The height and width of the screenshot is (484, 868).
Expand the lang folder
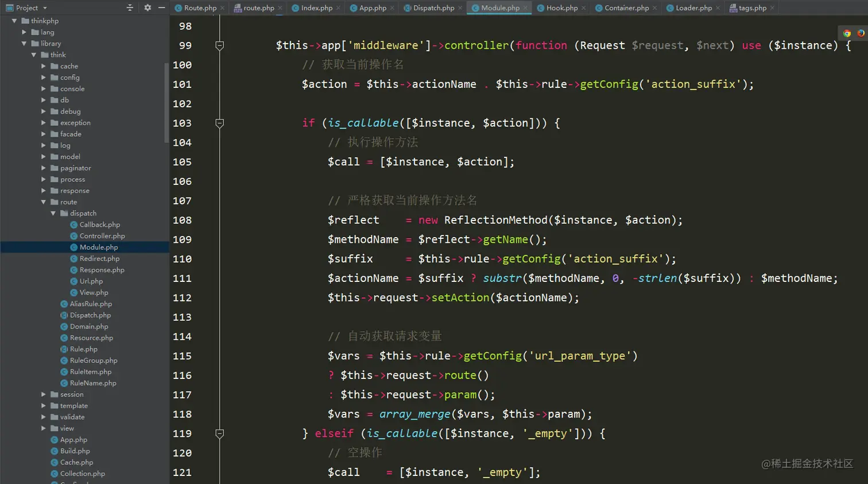click(24, 32)
